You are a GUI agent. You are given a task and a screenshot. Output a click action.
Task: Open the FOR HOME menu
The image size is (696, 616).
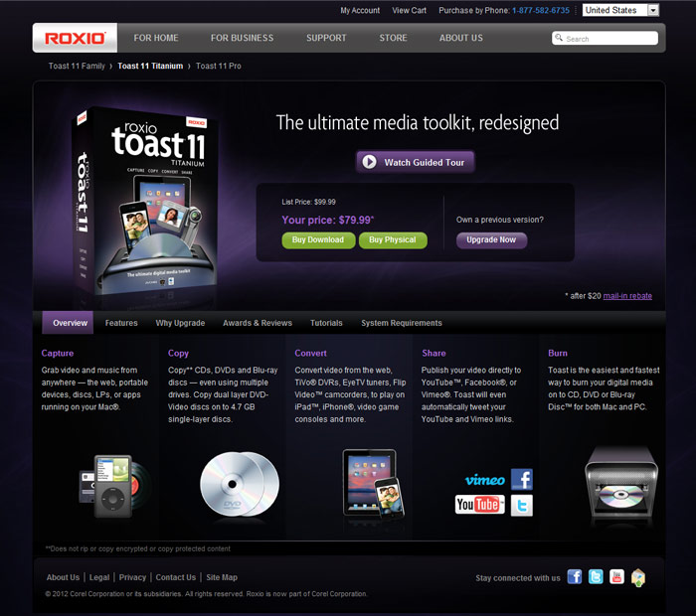156,38
